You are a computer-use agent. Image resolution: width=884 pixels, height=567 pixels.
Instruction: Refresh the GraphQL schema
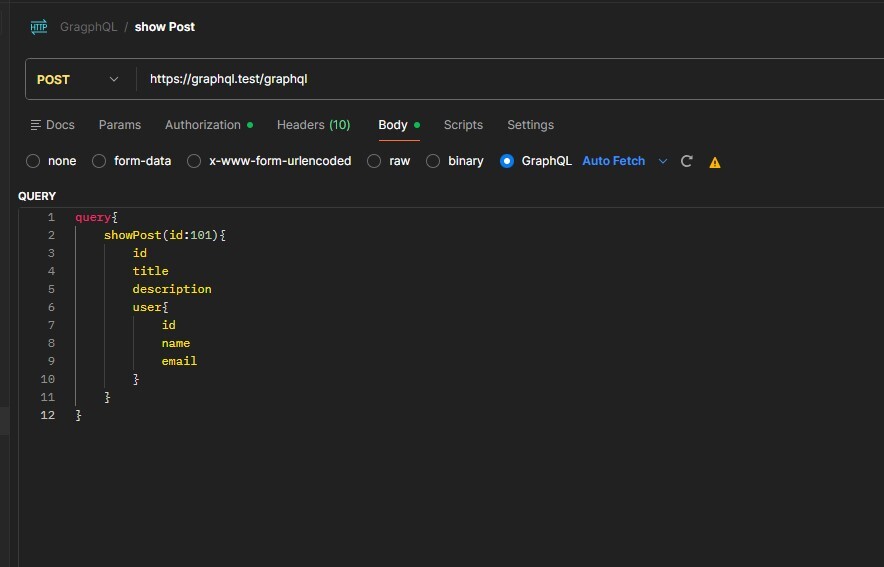[x=687, y=161]
